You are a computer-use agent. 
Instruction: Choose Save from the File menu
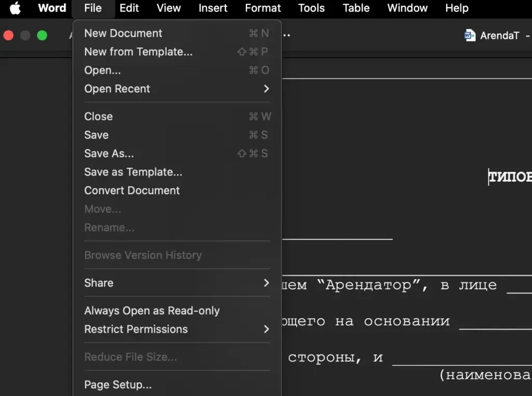click(177, 135)
